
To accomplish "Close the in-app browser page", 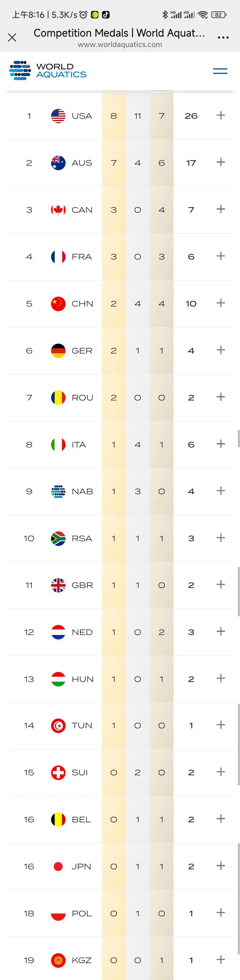I will pos(12,37).
